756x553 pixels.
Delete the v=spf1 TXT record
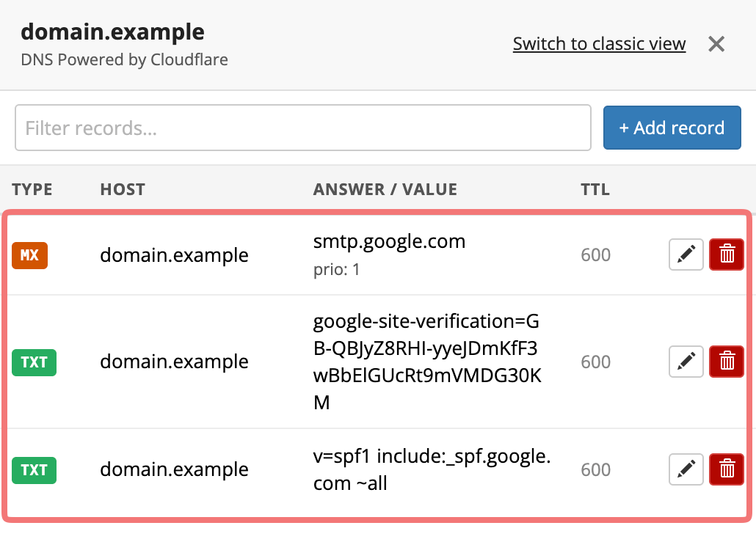tap(727, 469)
